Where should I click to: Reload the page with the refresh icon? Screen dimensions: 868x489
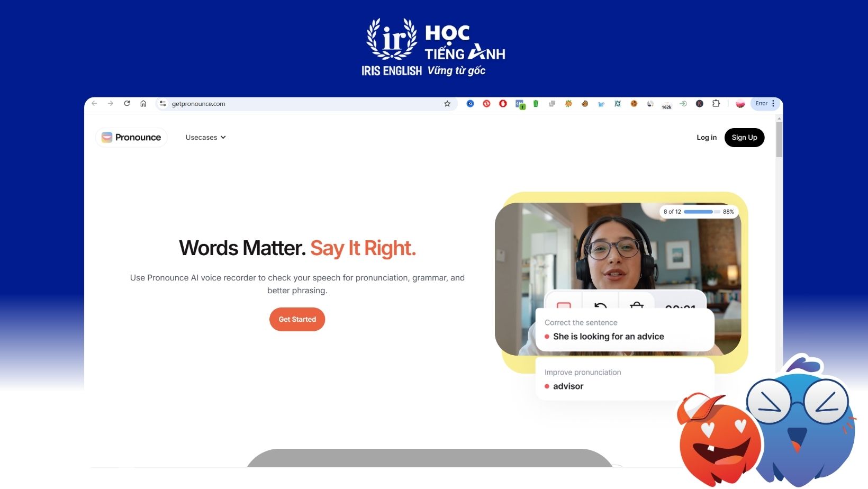127,104
